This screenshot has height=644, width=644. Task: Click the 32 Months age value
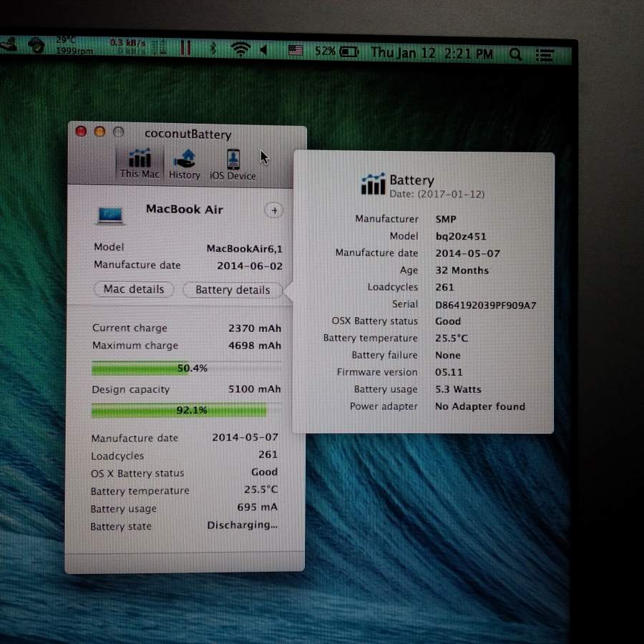462,270
